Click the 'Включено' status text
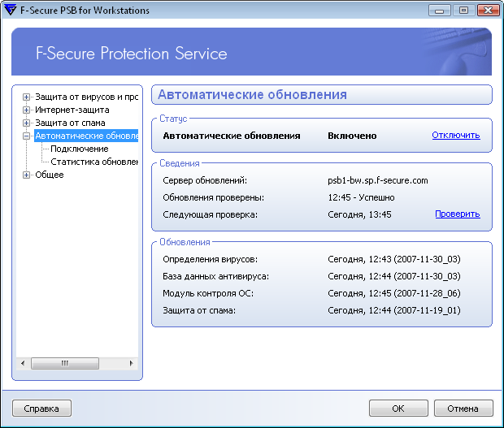The height and width of the screenshot is (428, 504). click(x=352, y=136)
